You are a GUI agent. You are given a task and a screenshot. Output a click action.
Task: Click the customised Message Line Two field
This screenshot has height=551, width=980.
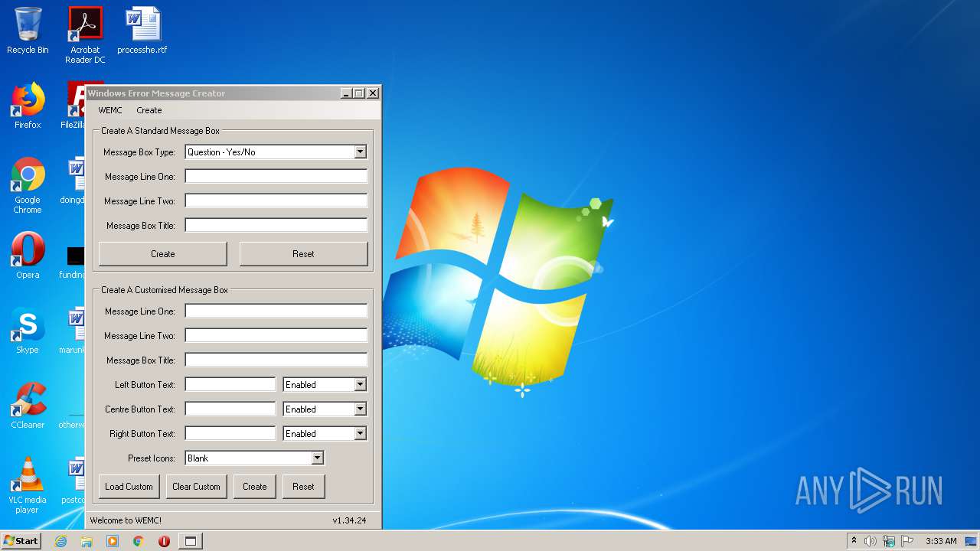(x=276, y=336)
